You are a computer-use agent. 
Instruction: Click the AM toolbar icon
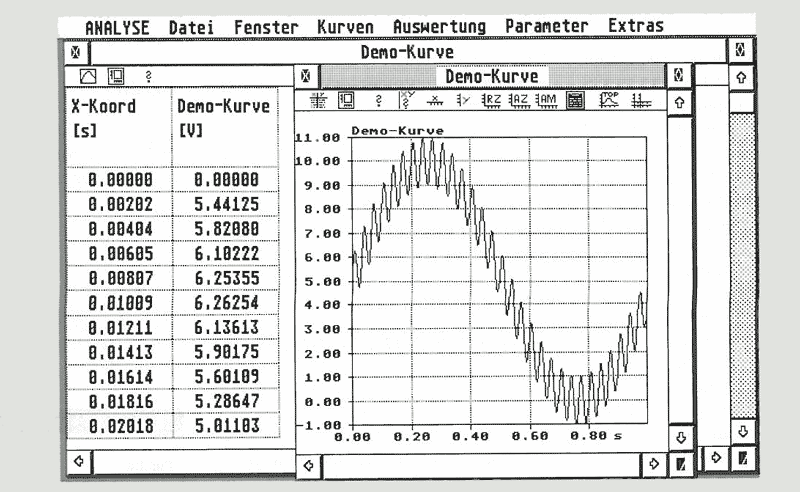(x=546, y=100)
